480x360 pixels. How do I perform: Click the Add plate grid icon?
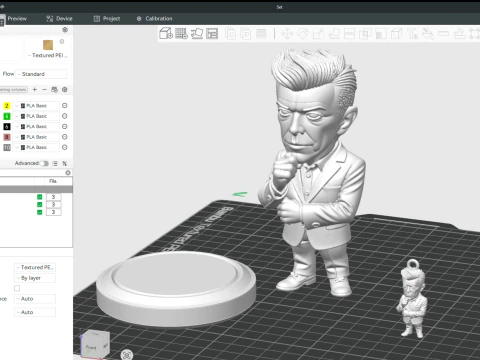(181, 33)
